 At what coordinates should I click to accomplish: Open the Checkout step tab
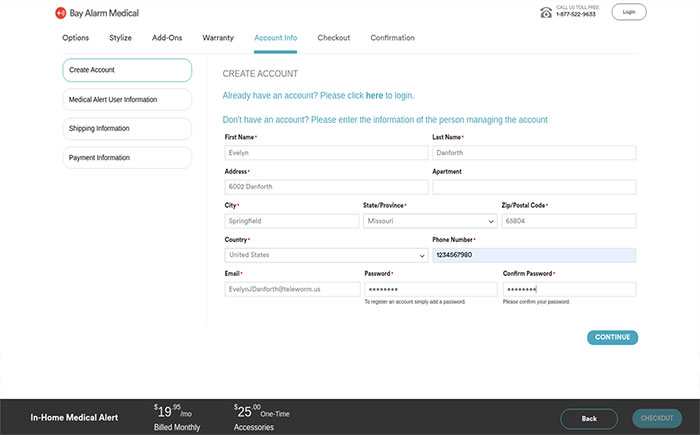pos(333,38)
